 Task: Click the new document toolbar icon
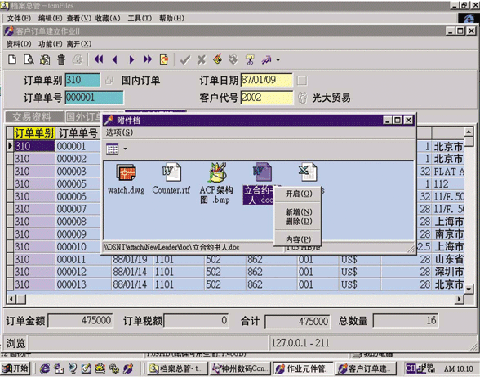pyautogui.click(x=12, y=60)
